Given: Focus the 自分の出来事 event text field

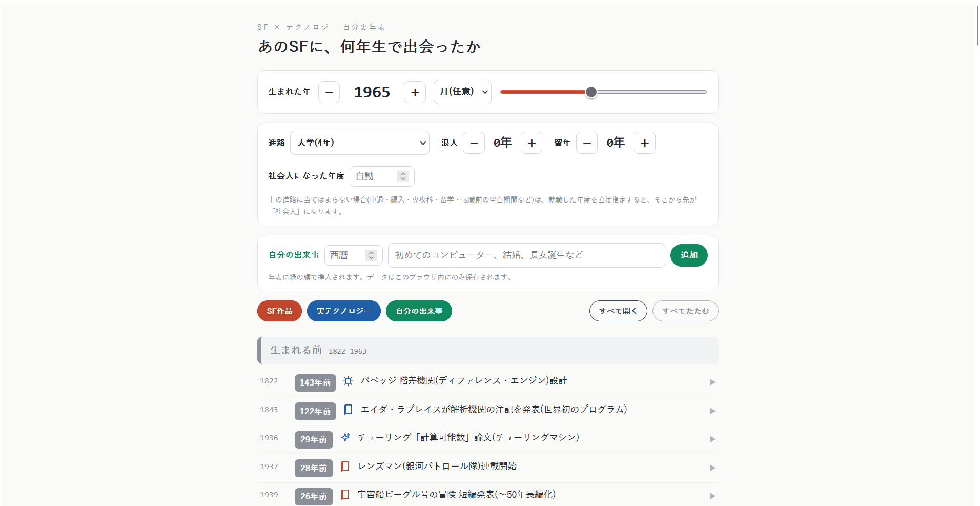Looking at the screenshot, I should click(526, 255).
